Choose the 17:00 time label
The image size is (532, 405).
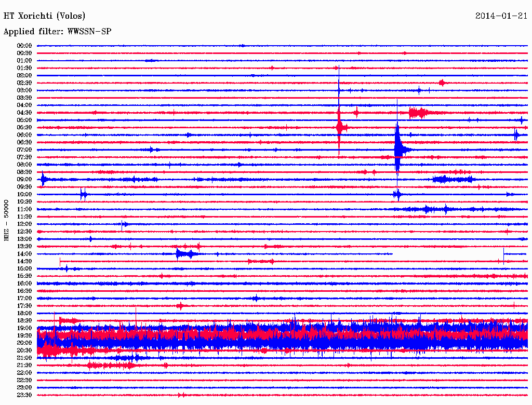(24, 298)
